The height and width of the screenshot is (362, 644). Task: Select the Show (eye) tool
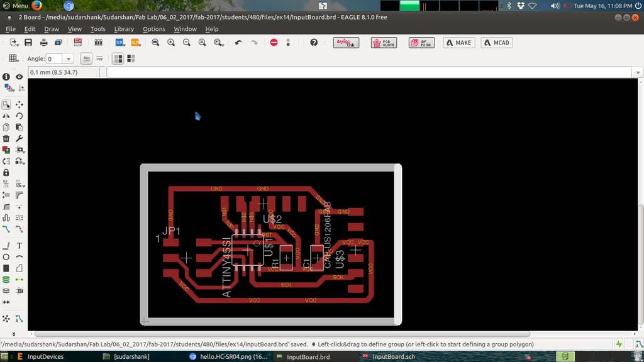click(19, 77)
